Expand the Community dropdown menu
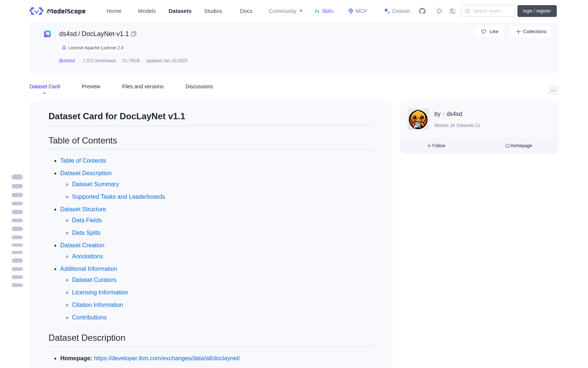This screenshot has height=368, width=588. [286, 11]
